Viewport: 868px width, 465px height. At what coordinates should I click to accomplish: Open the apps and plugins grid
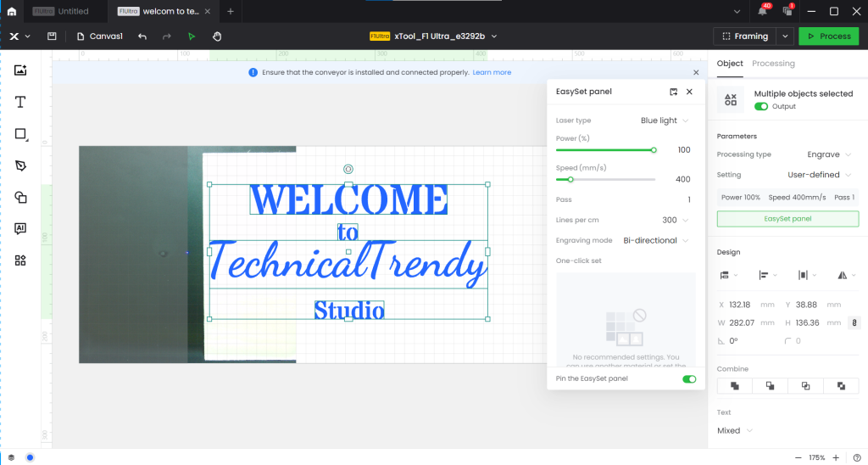[x=20, y=260]
